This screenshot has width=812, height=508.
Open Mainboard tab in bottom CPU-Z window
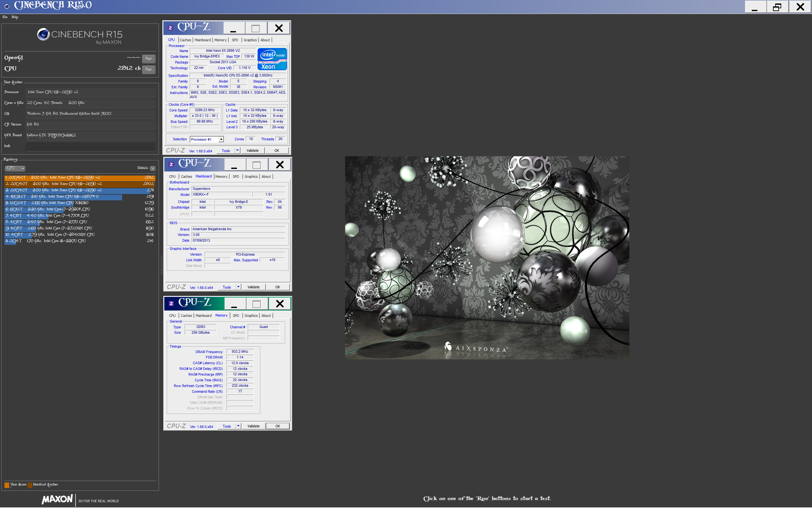click(x=204, y=316)
